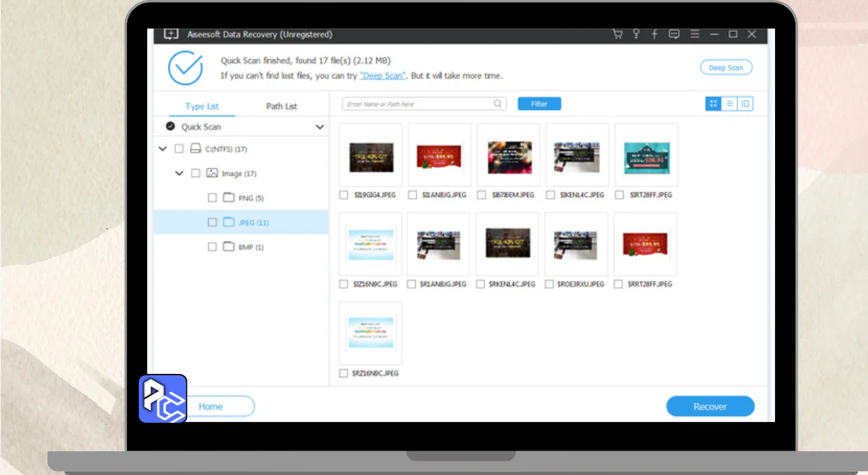Click the search magnifier icon
Viewport: 868px width, 475px height.
click(x=498, y=104)
